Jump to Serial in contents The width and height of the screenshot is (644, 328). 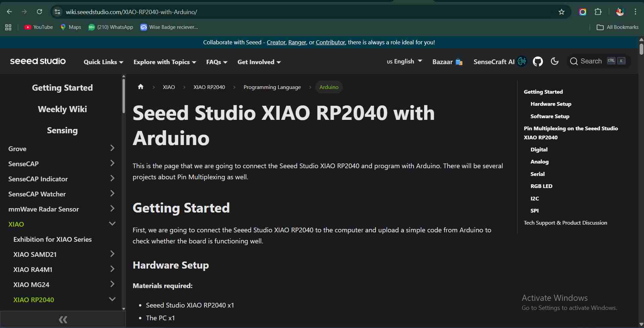click(x=537, y=174)
